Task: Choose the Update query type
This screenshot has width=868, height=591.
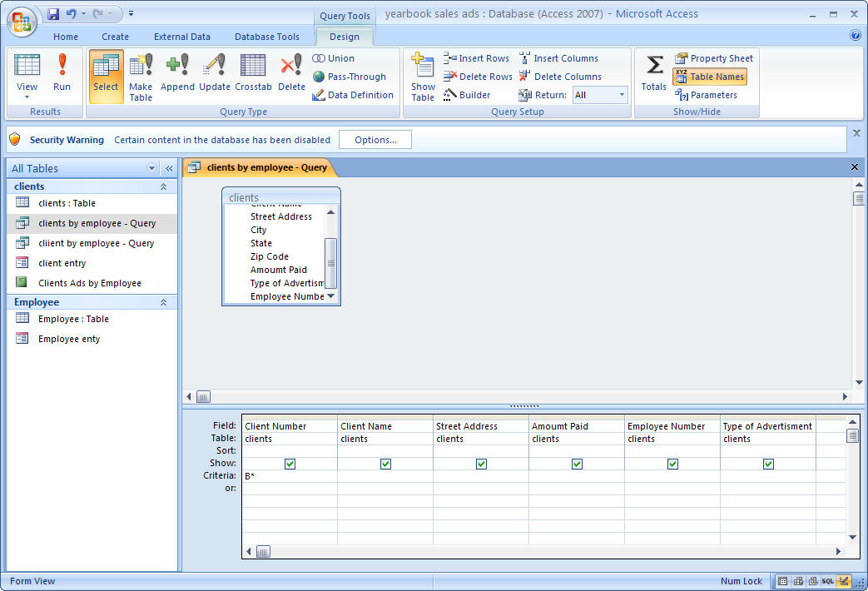Action: point(214,72)
